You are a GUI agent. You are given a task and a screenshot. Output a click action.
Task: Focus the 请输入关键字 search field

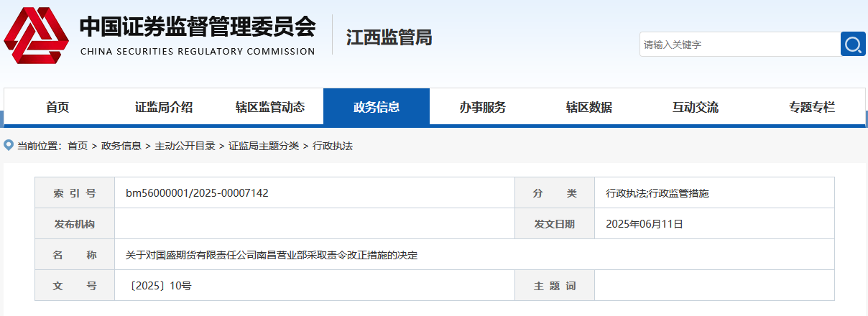pyautogui.click(x=739, y=44)
